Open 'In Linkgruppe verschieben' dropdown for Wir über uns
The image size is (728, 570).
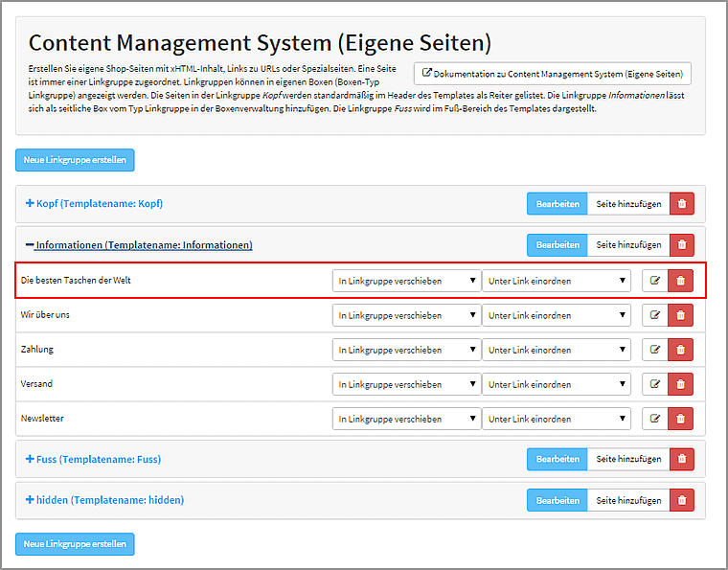point(406,315)
